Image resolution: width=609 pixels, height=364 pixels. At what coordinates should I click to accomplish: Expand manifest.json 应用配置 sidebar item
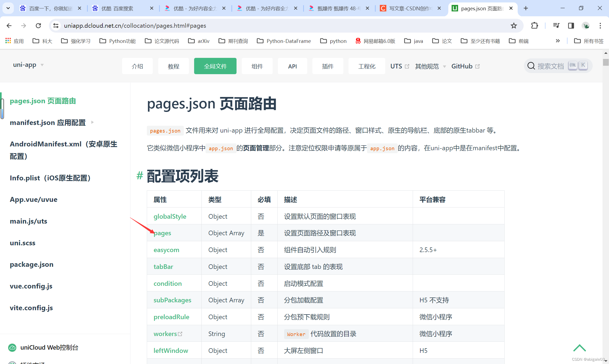pos(52,123)
